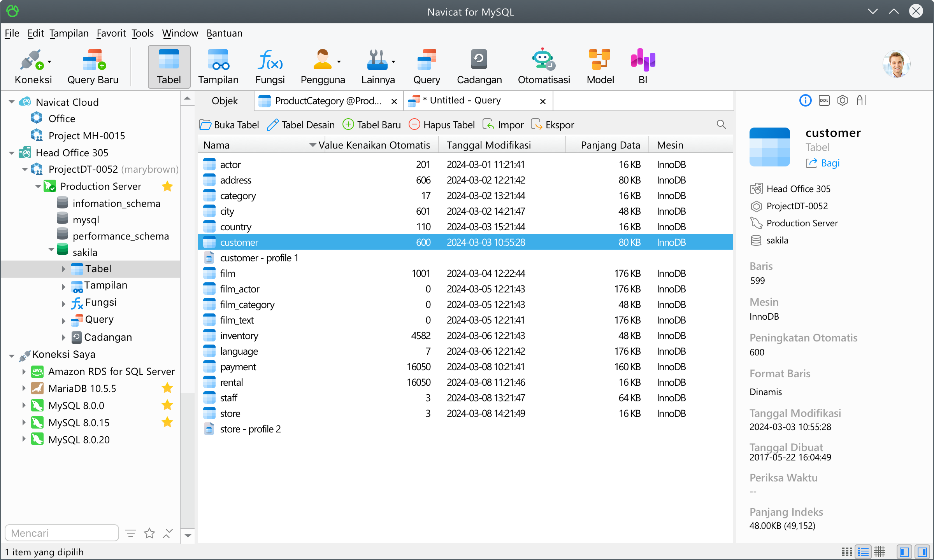Viewport: 934px width, 560px height.
Task: Collapse the Head Office 305 node
Action: click(x=12, y=153)
